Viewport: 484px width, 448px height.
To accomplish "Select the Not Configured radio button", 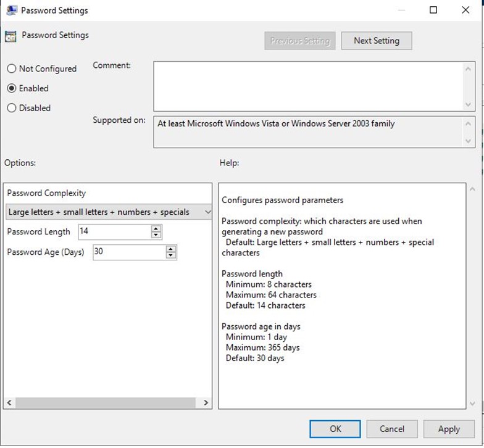I will [12, 68].
